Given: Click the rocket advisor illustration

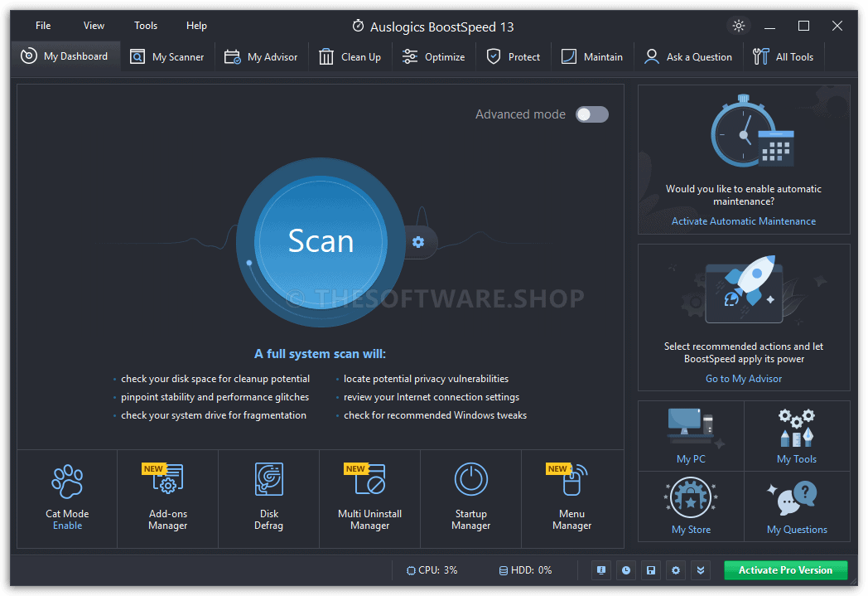Looking at the screenshot, I should (744, 288).
